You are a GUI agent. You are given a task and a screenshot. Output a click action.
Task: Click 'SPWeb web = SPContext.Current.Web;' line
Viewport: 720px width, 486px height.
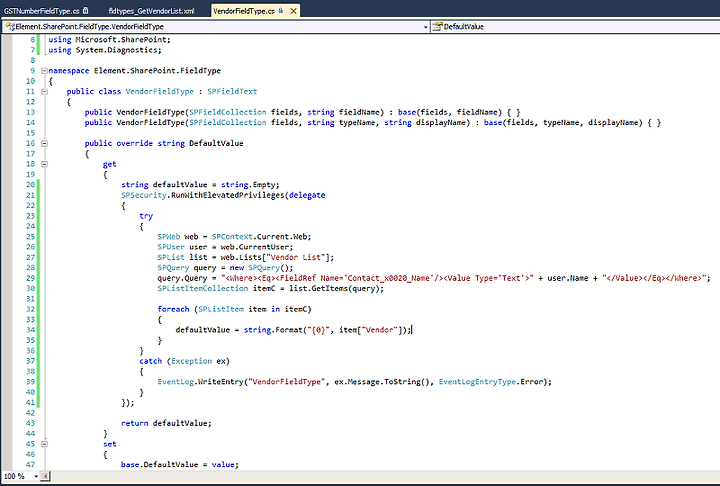coord(234,237)
